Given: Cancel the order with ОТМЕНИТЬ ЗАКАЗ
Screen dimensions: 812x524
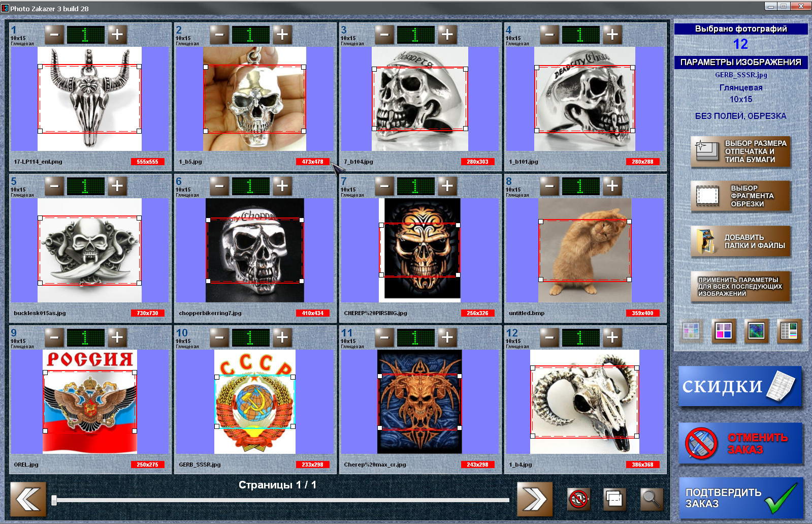Looking at the screenshot, I should click(740, 443).
